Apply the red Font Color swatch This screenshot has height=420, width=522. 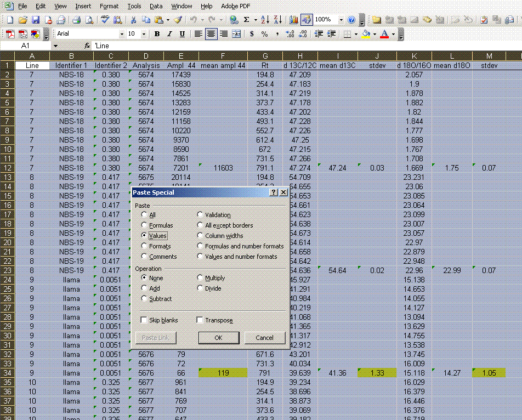(x=384, y=34)
